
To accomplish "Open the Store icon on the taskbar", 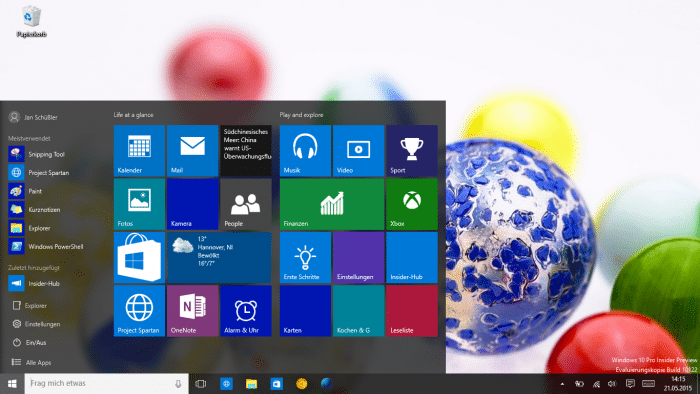I will click(x=276, y=384).
